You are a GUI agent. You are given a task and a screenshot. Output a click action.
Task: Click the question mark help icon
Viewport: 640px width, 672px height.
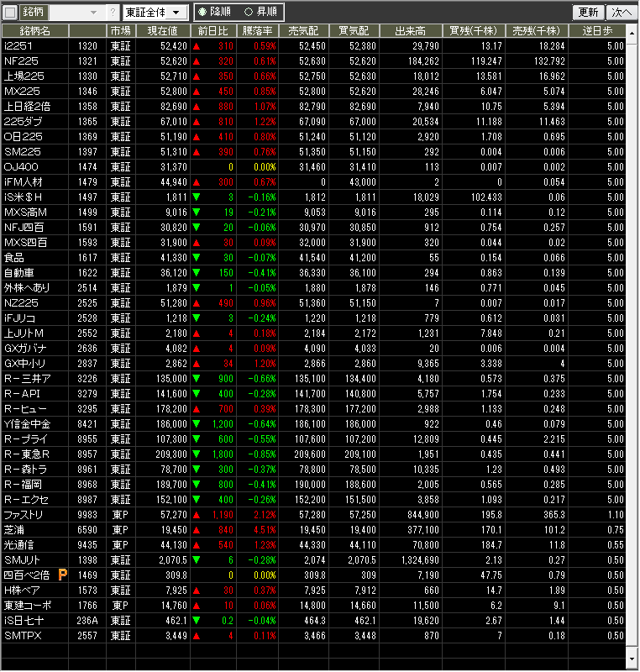coord(113,13)
